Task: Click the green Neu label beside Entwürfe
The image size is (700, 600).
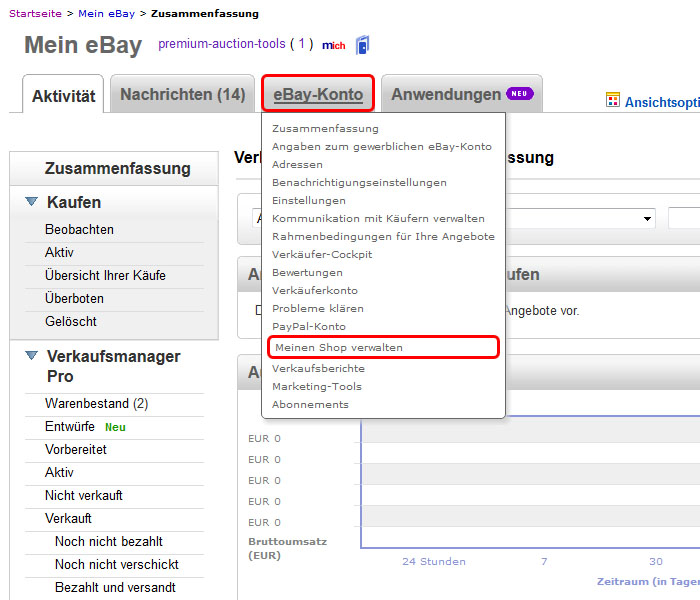Action: (x=115, y=427)
